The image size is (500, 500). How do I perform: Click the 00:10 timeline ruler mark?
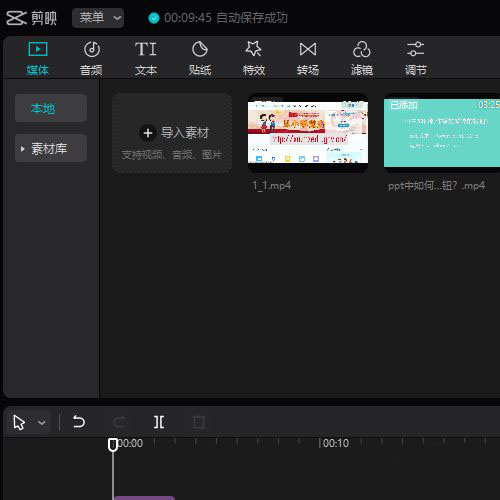(x=336, y=443)
